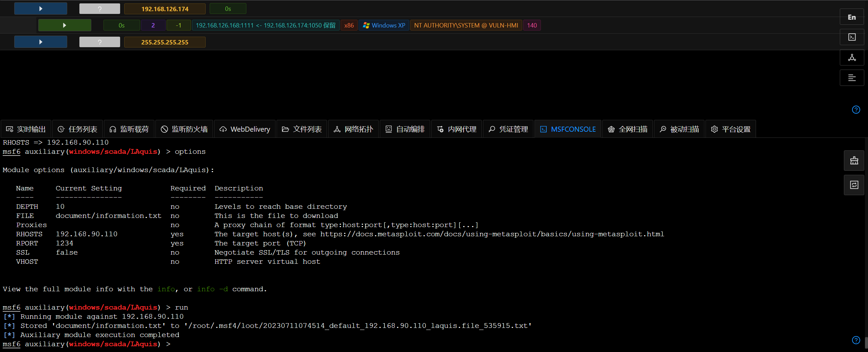Viewport: 868px width, 352px height.
Task: Open the 监听载荷 tab
Action: click(x=129, y=129)
